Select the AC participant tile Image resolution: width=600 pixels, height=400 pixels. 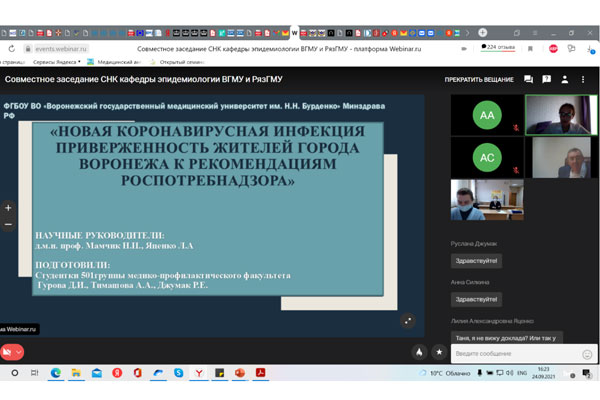click(487, 157)
